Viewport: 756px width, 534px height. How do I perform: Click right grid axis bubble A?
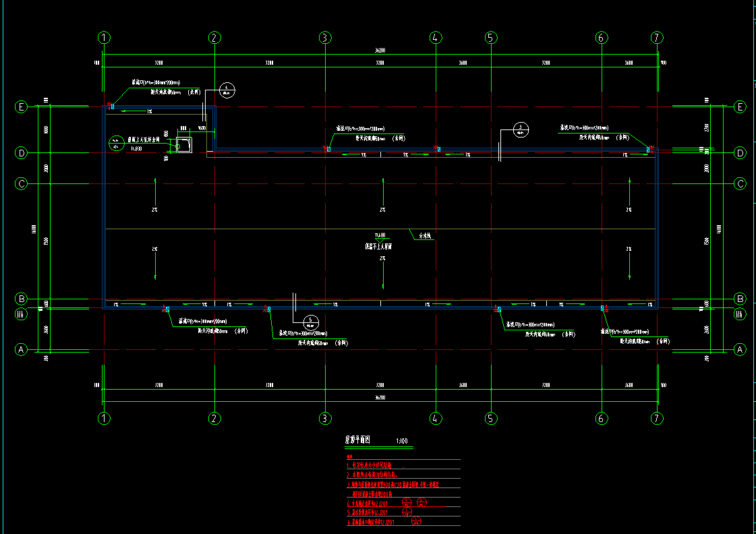tap(740, 349)
